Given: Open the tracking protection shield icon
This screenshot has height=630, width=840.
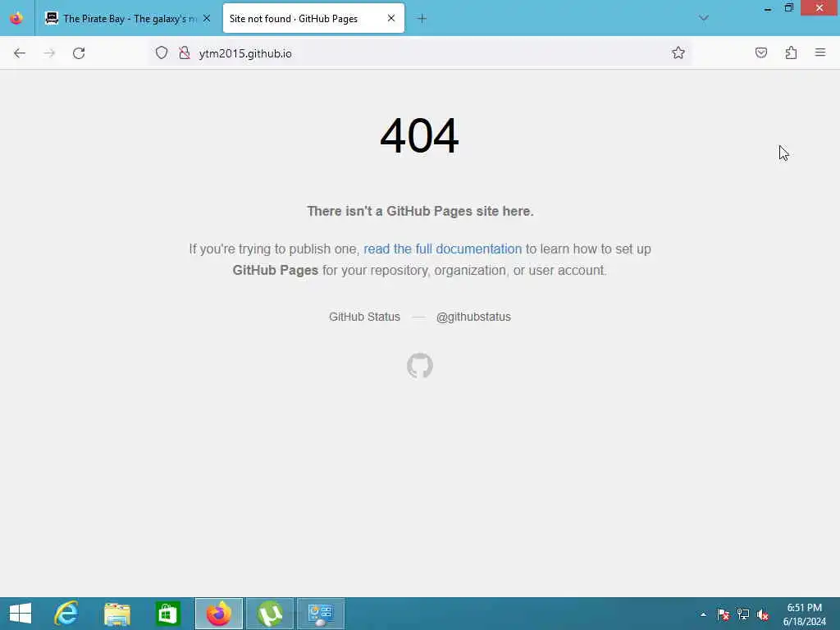Looking at the screenshot, I should (162, 53).
